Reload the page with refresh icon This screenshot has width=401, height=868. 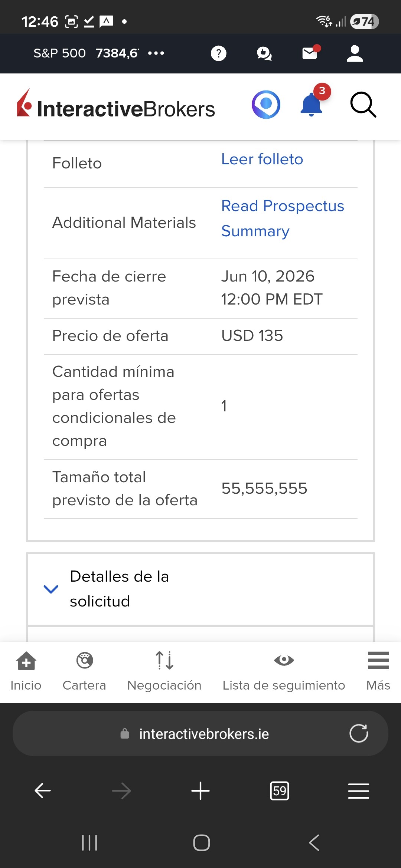pyautogui.click(x=359, y=733)
